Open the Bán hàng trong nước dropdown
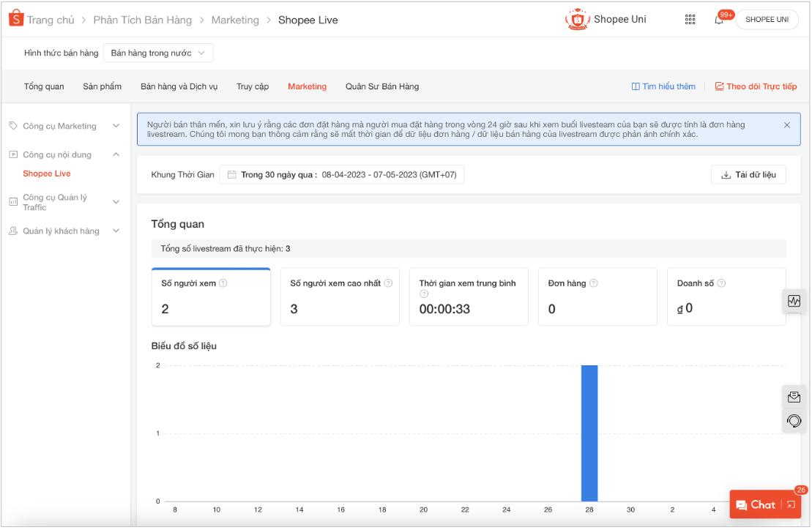The image size is (812, 530). 158,53
